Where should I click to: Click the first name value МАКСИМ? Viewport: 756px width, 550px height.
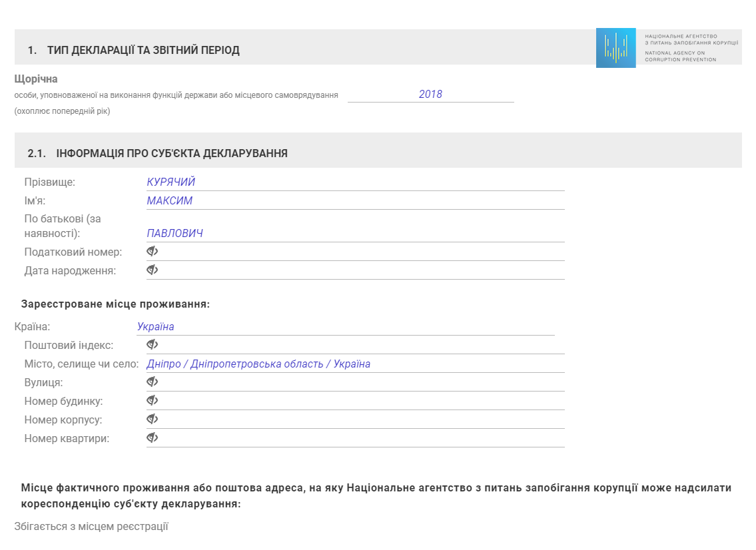click(x=170, y=201)
